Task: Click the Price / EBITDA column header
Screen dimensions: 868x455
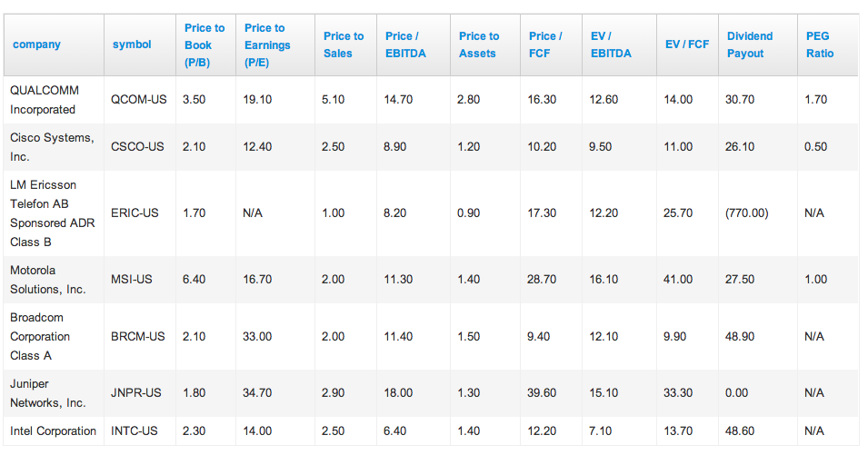Action: 405,45
